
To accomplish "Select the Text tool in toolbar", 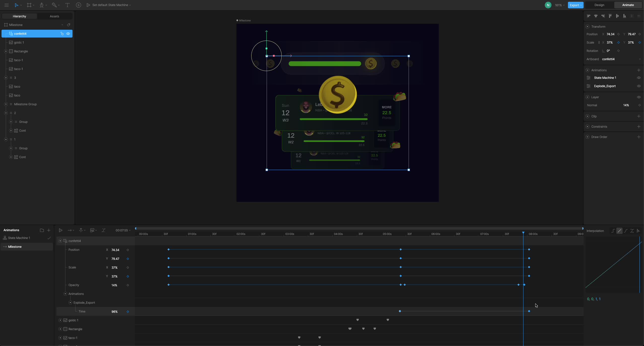I will (67, 5).
